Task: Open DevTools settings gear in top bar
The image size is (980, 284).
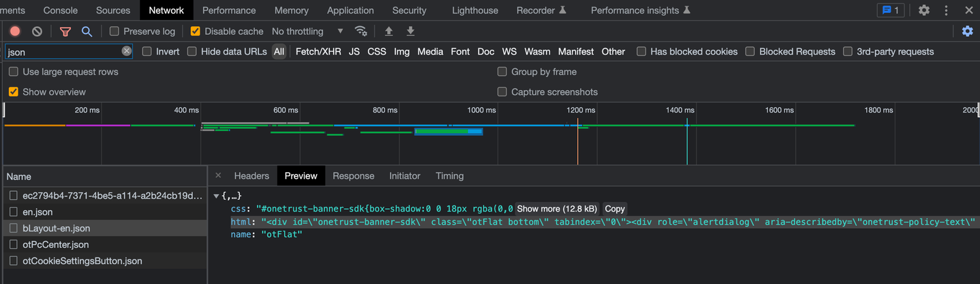Action: click(924, 10)
